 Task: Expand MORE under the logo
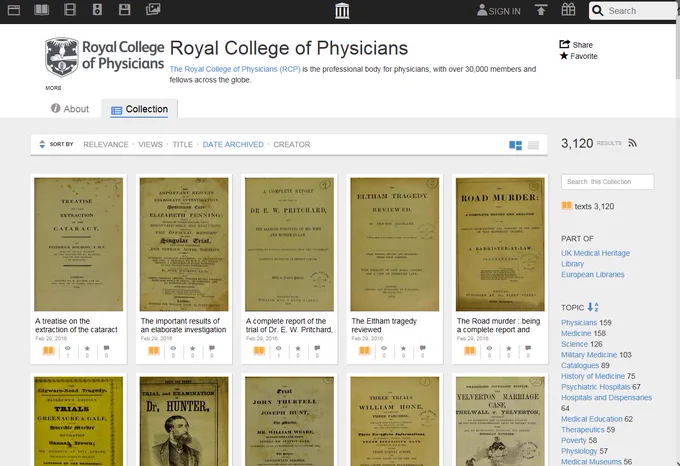coord(53,88)
